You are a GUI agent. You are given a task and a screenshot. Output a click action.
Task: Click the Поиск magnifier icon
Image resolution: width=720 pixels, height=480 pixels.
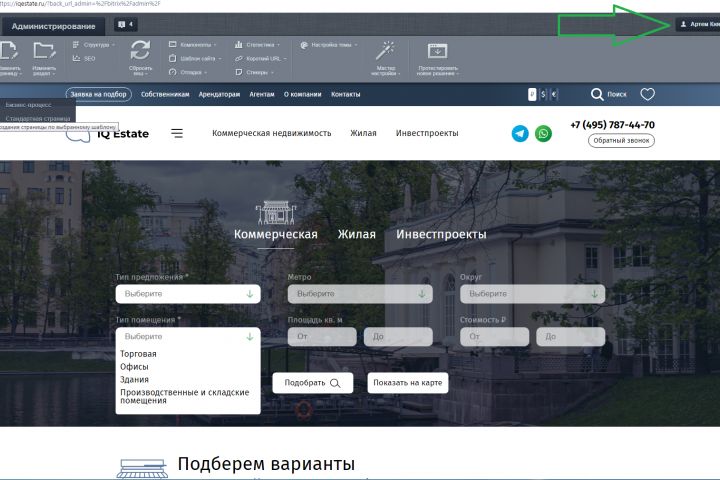(x=596, y=94)
